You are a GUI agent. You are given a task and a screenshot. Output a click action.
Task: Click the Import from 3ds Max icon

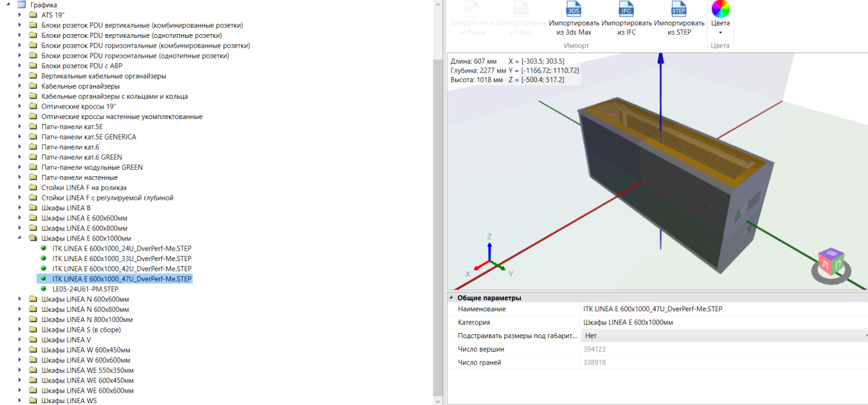coord(574,9)
